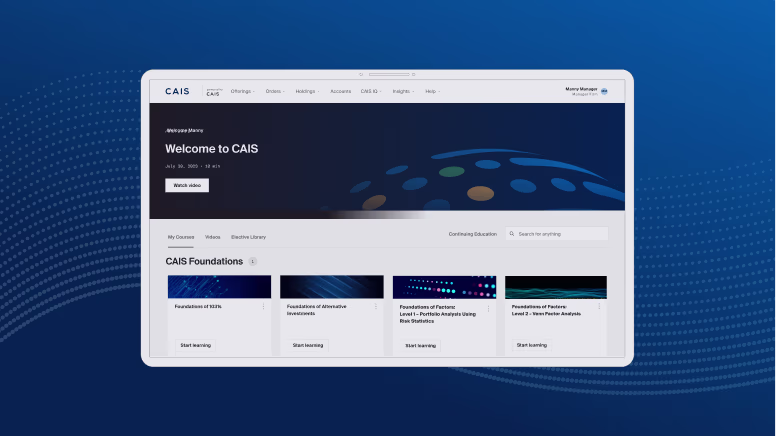Switch to the Elective Library tab
This screenshot has width=776, height=436.
(248, 237)
